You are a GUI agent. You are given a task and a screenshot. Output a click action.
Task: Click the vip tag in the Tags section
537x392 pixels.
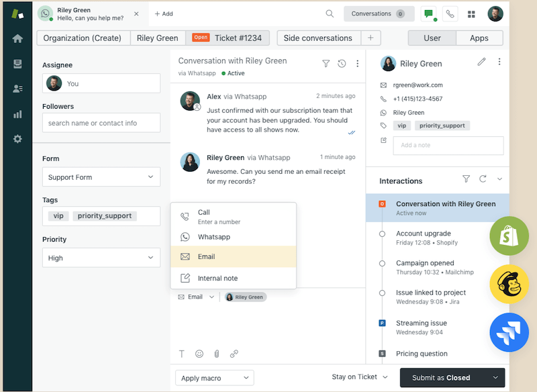click(x=58, y=215)
